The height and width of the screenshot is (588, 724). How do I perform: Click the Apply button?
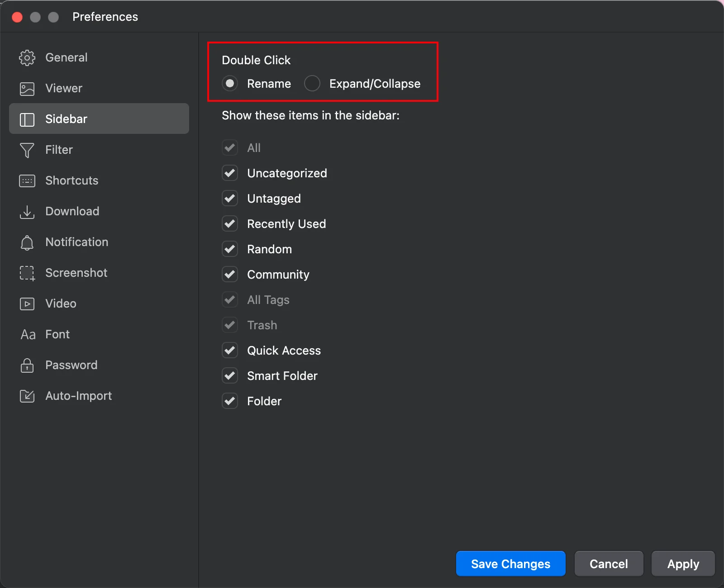point(683,564)
